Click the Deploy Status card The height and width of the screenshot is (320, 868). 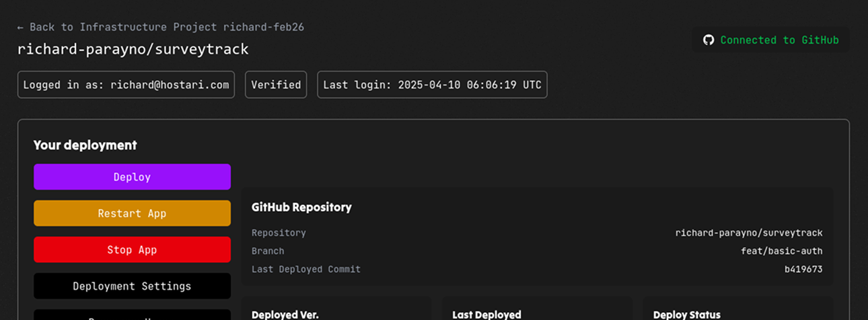[738, 309]
